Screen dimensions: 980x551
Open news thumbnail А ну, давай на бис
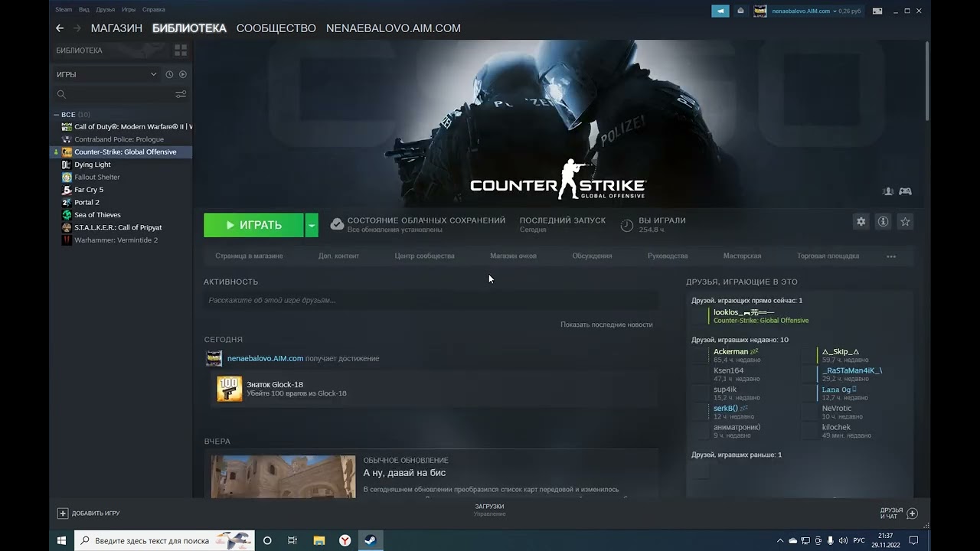pyautogui.click(x=283, y=477)
